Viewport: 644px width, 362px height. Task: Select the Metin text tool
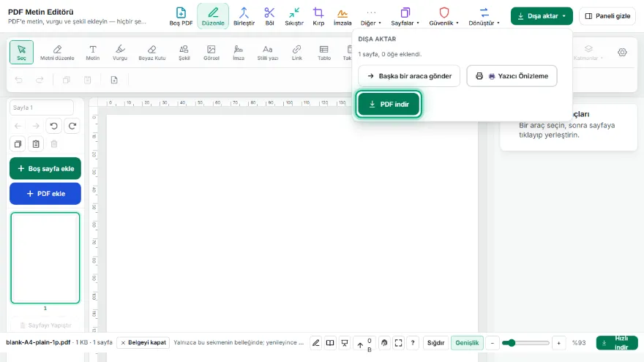[x=93, y=52]
